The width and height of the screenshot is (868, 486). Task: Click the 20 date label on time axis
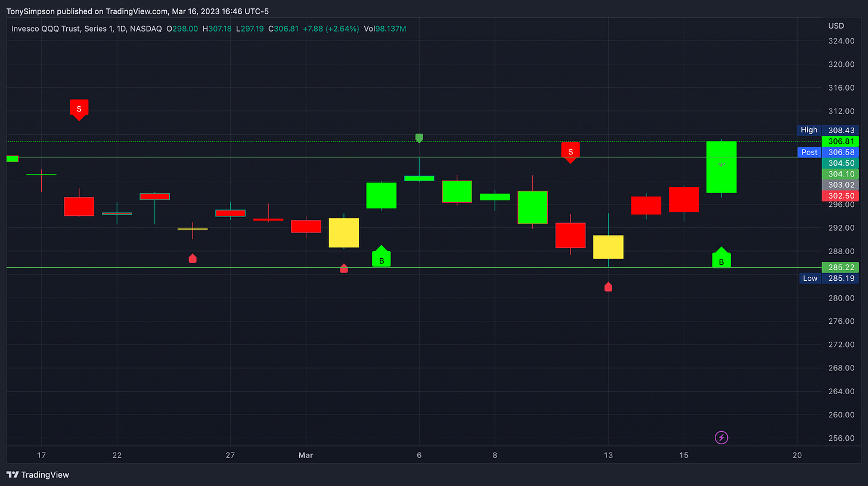tap(797, 455)
